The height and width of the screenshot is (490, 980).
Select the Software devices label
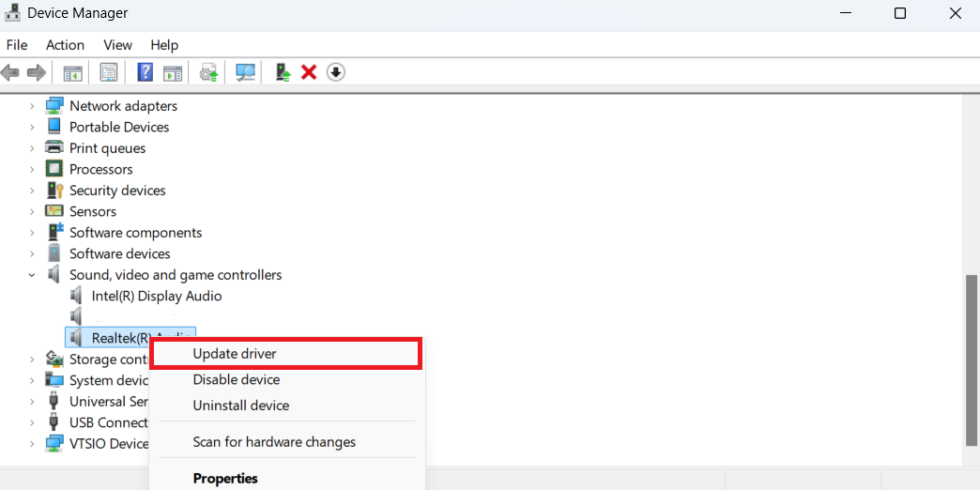coord(120,253)
